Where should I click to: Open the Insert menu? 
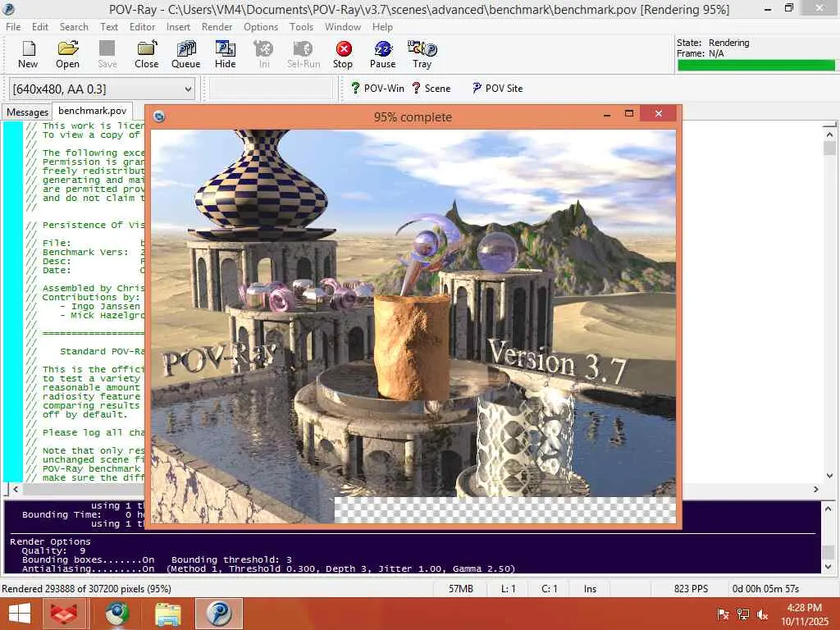click(178, 27)
